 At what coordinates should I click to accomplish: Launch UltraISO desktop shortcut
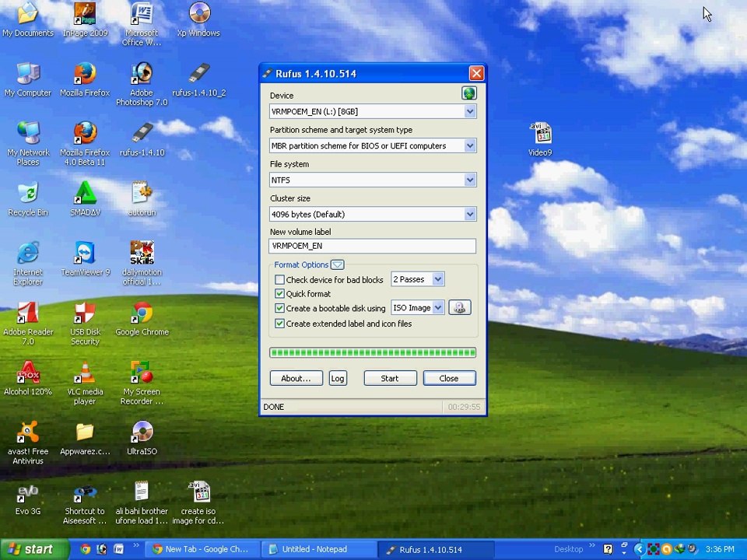(x=142, y=439)
